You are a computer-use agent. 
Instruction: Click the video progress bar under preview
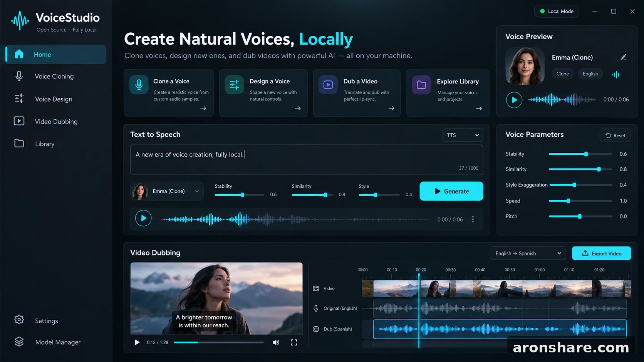pos(219,342)
